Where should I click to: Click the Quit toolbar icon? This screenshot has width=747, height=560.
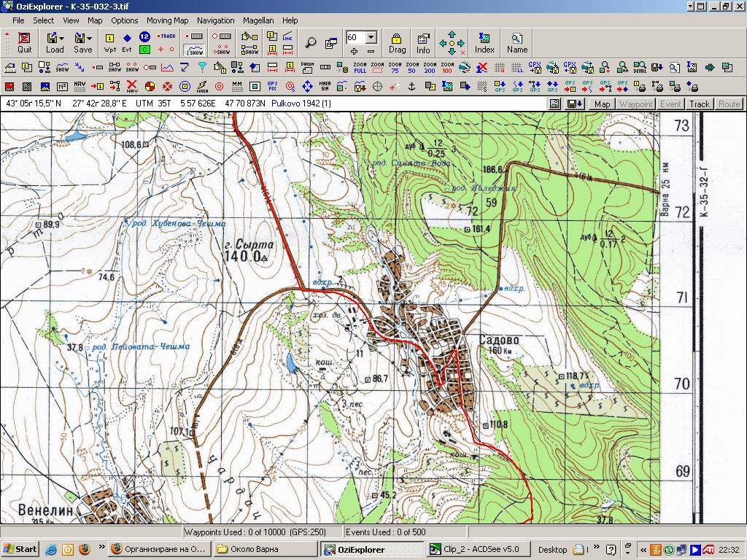pyautogui.click(x=25, y=42)
